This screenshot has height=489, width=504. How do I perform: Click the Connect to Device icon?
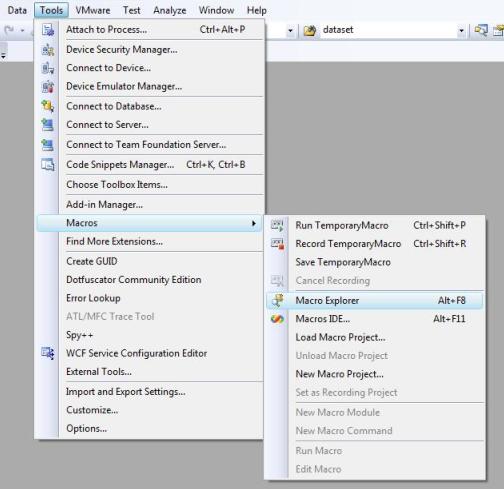click(x=48, y=68)
